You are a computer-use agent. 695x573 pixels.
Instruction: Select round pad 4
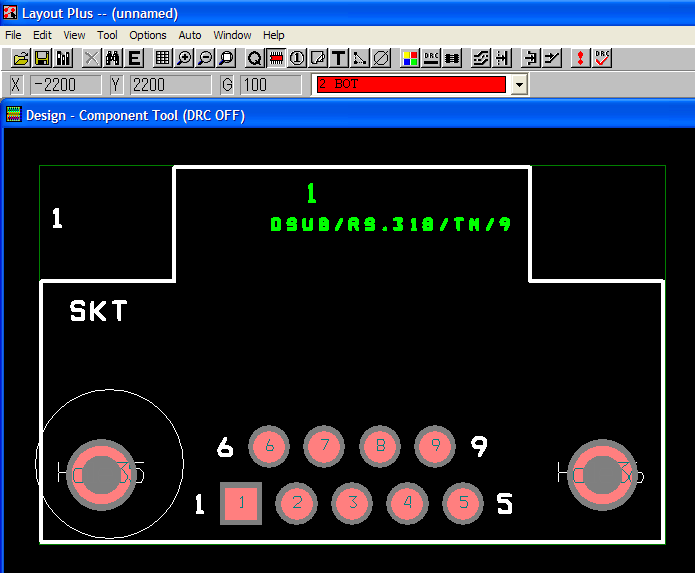tap(407, 503)
